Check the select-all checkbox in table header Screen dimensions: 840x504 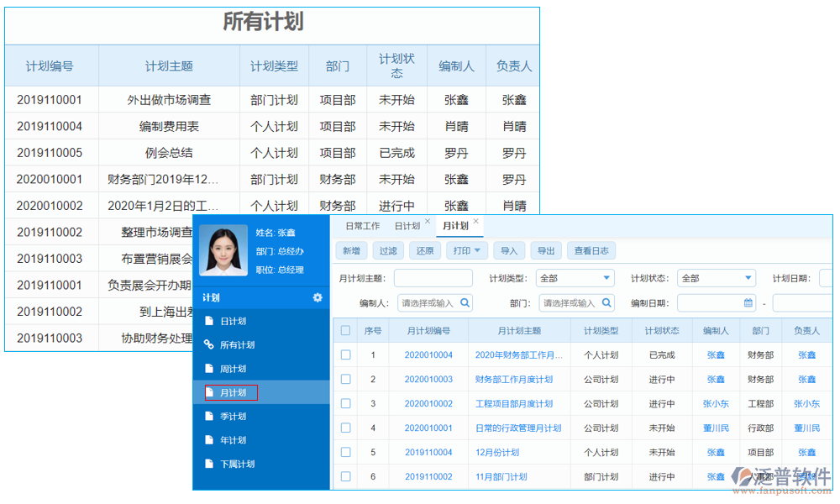345,330
